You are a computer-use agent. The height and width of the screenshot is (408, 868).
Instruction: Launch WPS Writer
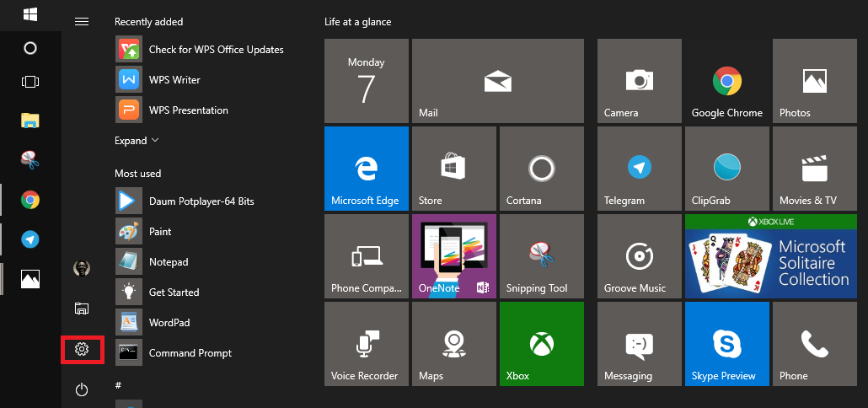(158, 80)
